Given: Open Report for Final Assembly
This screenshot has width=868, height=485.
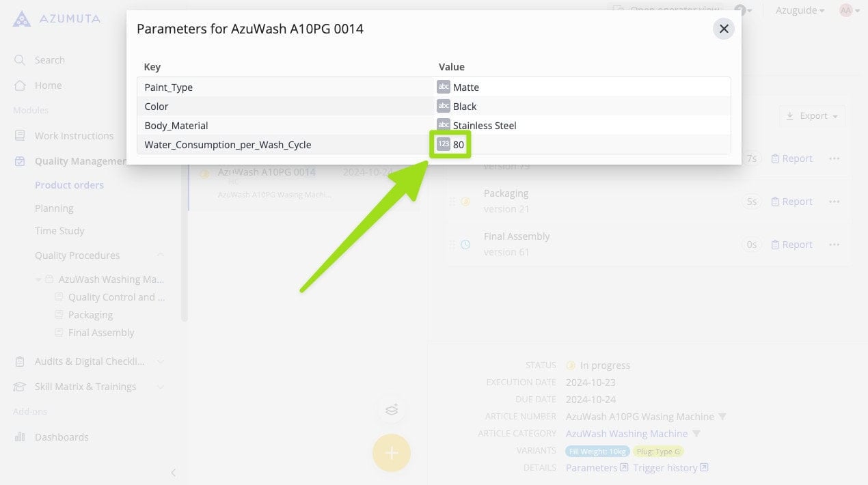Looking at the screenshot, I should coord(791,245).
